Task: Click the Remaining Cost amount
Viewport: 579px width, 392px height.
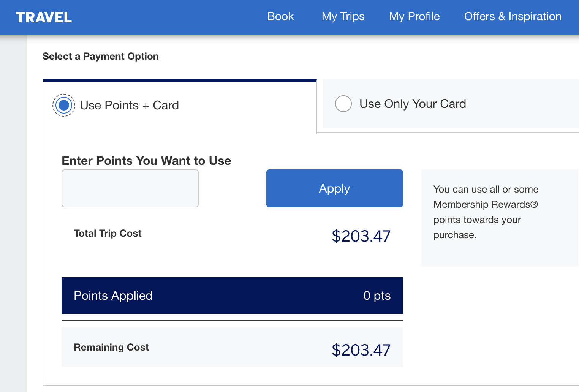Action: (361, 350)
